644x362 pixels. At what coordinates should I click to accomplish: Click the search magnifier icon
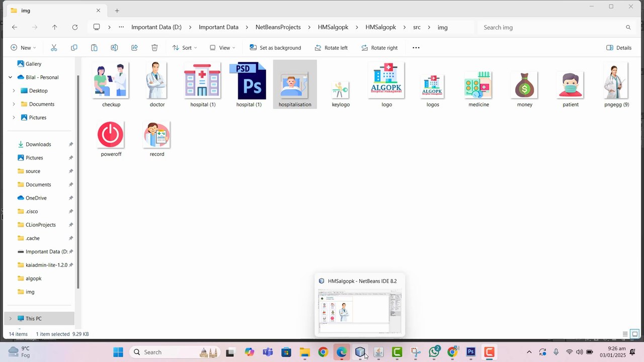[x=628, y=27]
